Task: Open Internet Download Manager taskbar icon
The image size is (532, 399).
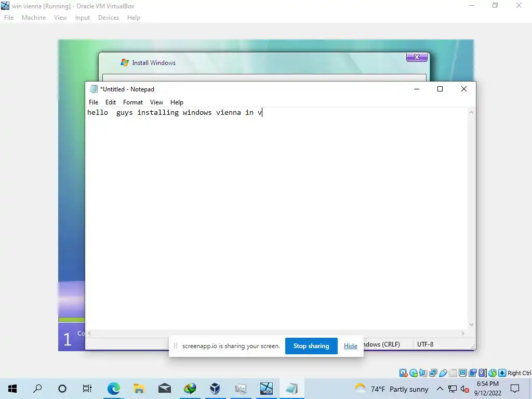Action: click(x=190, y=389)
